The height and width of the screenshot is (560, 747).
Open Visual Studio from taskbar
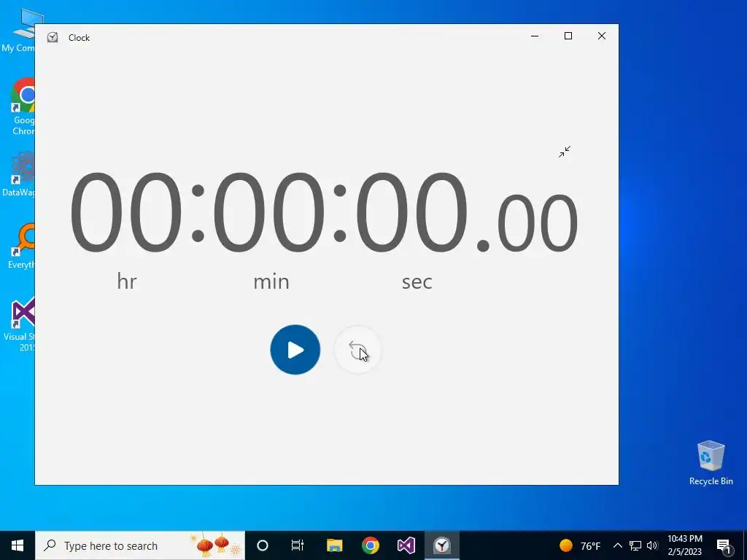pos(406,545)
